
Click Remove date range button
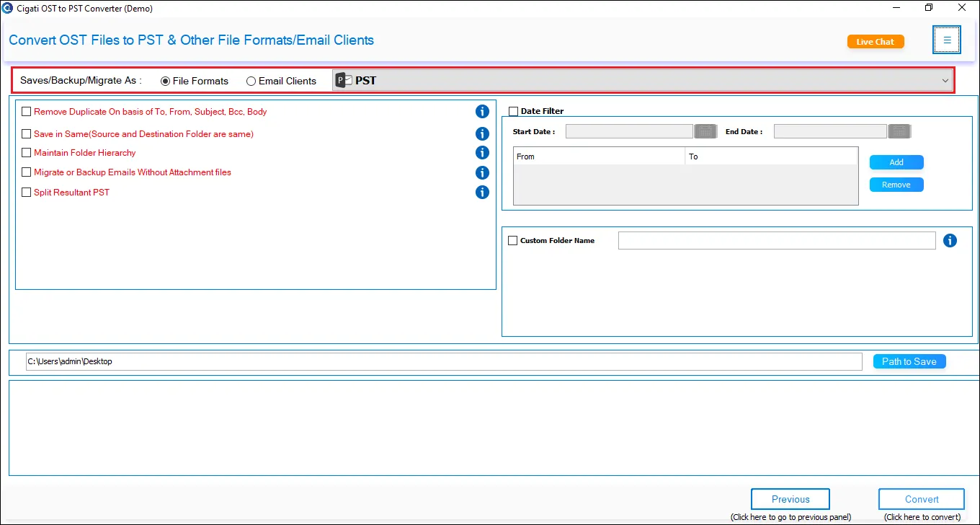tap(896, 185)
